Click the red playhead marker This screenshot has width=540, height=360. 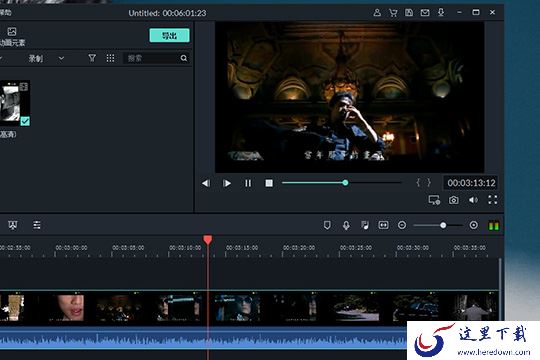(208, 240)
